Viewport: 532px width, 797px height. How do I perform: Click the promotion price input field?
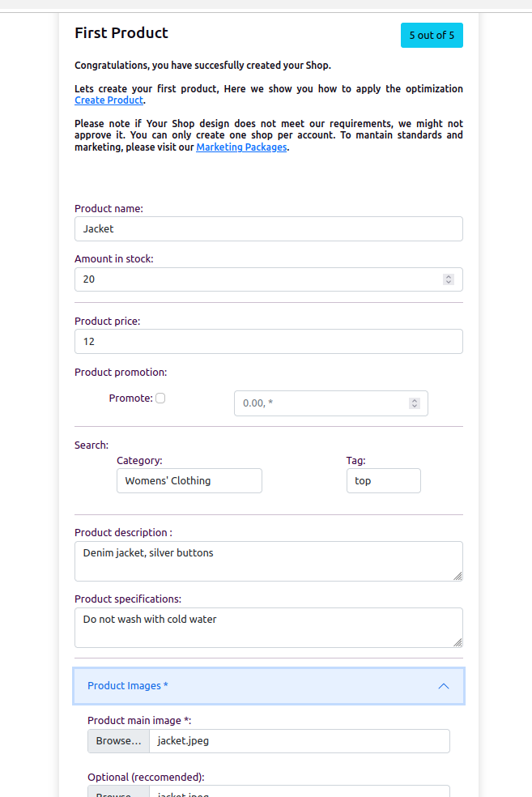click(320, 403)
